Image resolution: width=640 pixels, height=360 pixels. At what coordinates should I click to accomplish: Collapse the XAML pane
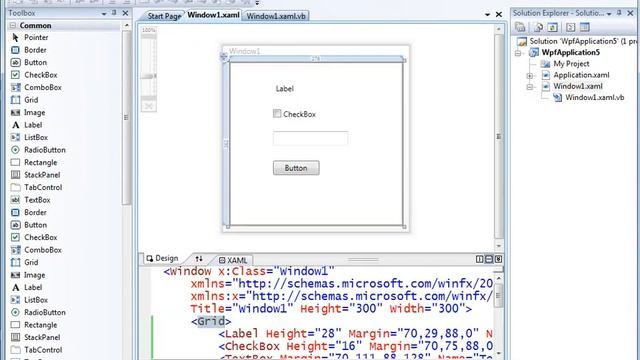(x=498, y=259)
